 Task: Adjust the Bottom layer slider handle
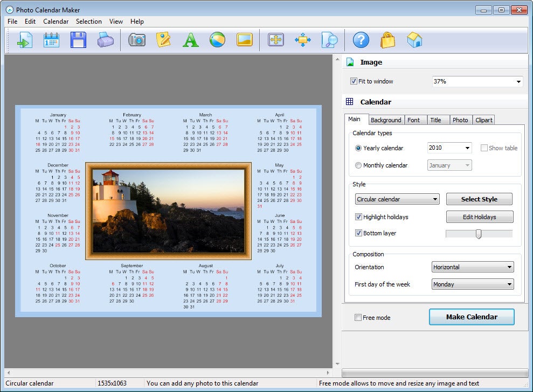pyautogui.click(x=478, y=234)
